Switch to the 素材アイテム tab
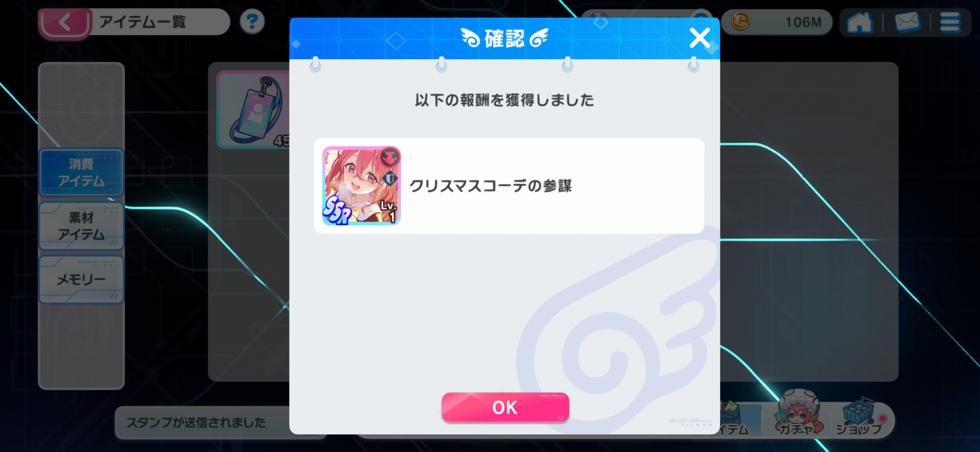This screenshot has height=452, width=980. click(x=81, y=226)
